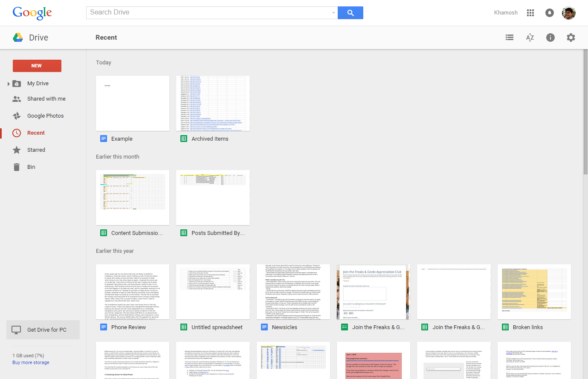This screenshot has height=379, width=588.
Task: Click the 1 GB used (7%) text
Action: (x=28, y=356)
